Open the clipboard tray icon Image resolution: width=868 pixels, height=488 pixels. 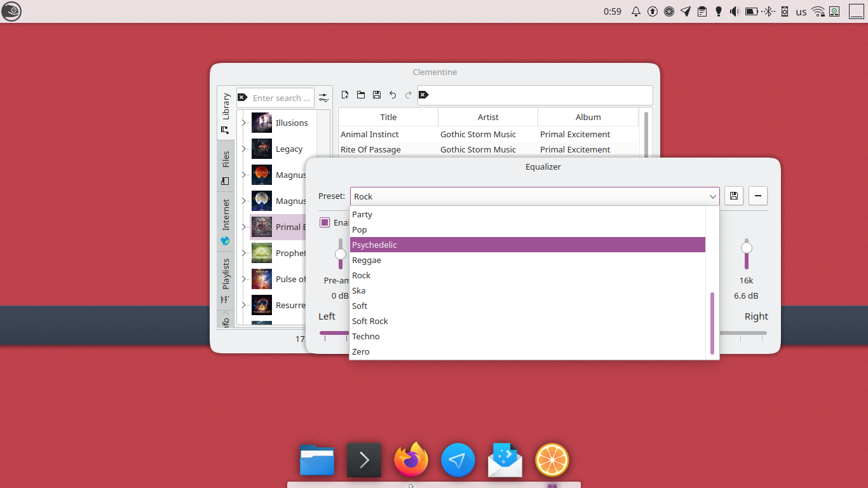[702, 11]
